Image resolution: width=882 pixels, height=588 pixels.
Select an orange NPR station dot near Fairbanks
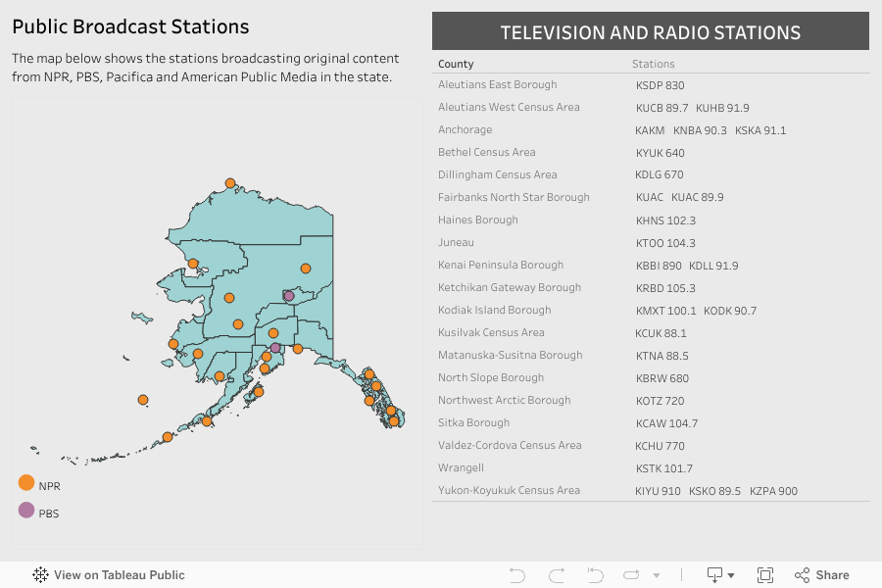coord(307,267)
